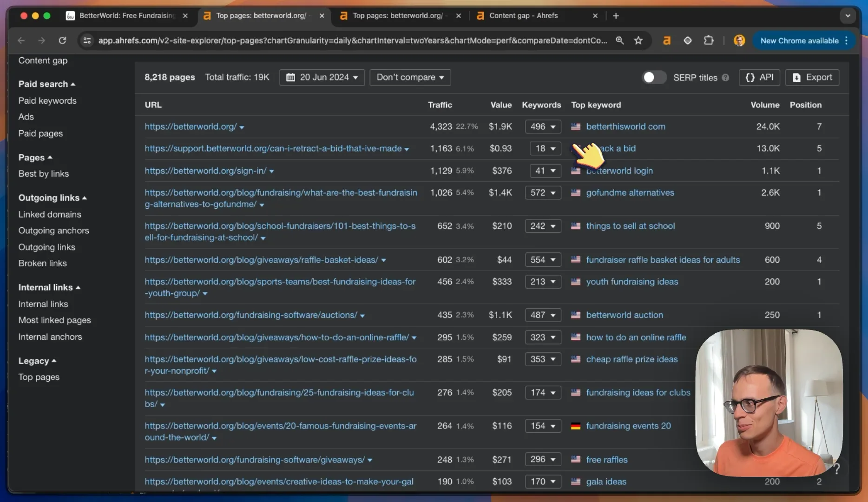Screen dimensions: 868x502
Task: Collapse the Internal links sidebar section
Action: tap(49, 287)
